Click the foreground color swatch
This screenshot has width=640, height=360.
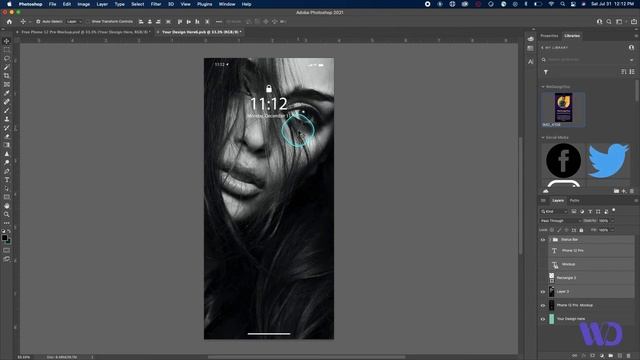tap(4, 238)
